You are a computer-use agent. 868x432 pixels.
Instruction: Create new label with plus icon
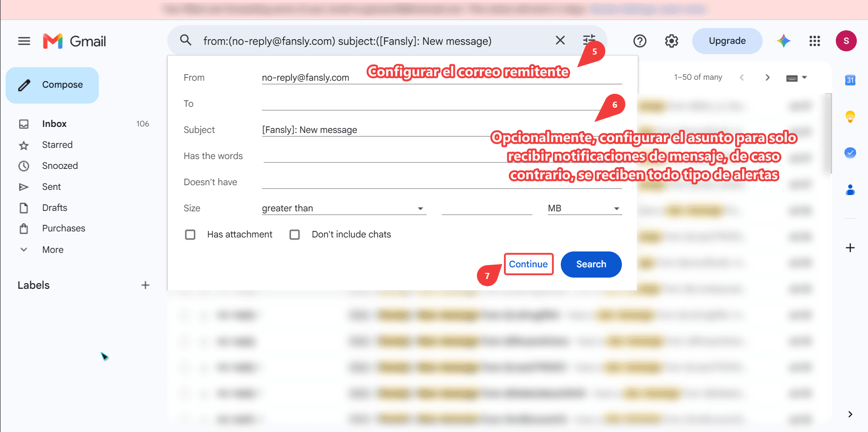coord(145,285)
